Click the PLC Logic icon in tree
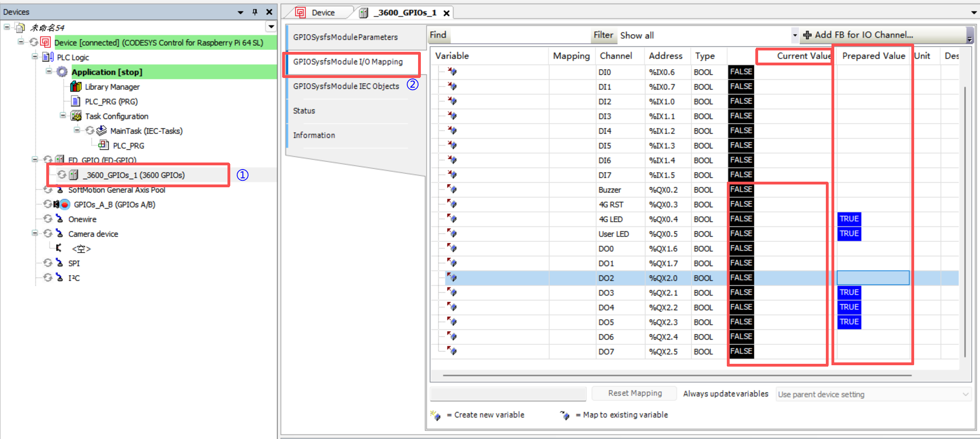Viewport: 980px width, 439px height. [48, 57]
